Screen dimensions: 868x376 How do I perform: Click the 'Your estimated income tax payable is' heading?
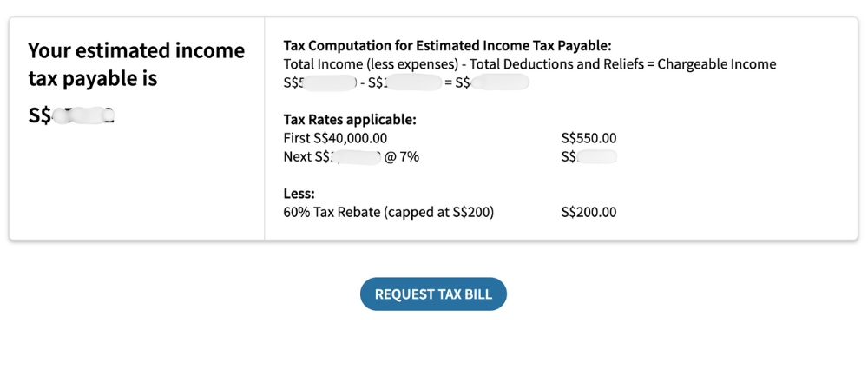136,64
